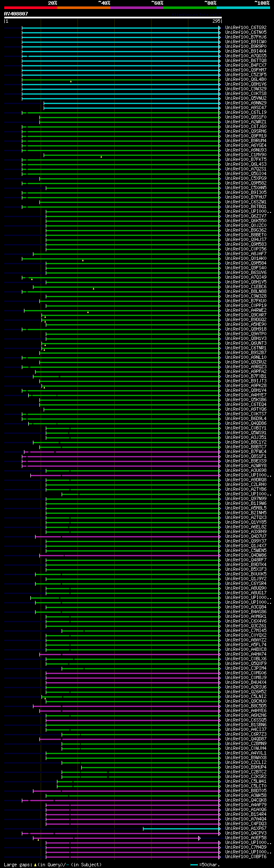Select hit UniRef100_C6TN05
This screenshot has height=868, width=274.
pyautogui.click(x=246, y=33)
